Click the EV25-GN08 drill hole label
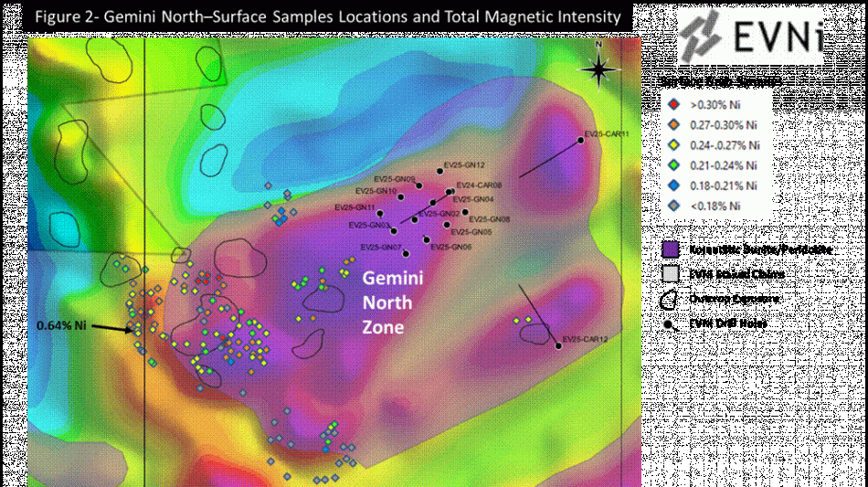 488,219
